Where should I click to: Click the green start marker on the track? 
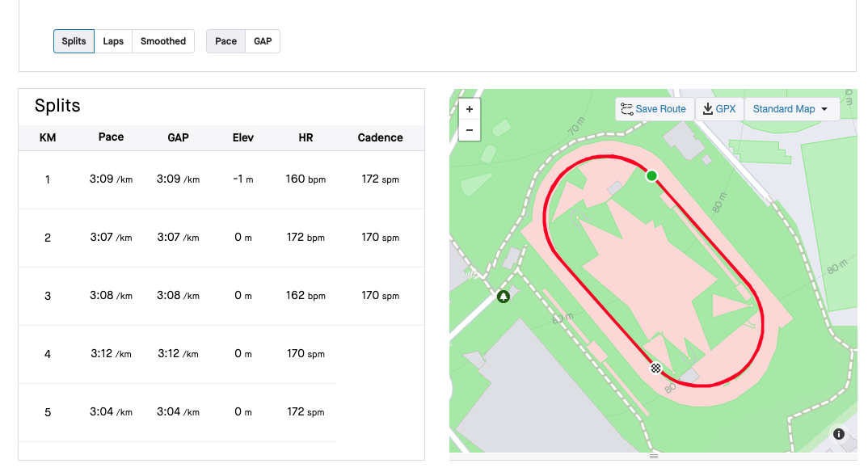tap(651, 176)
